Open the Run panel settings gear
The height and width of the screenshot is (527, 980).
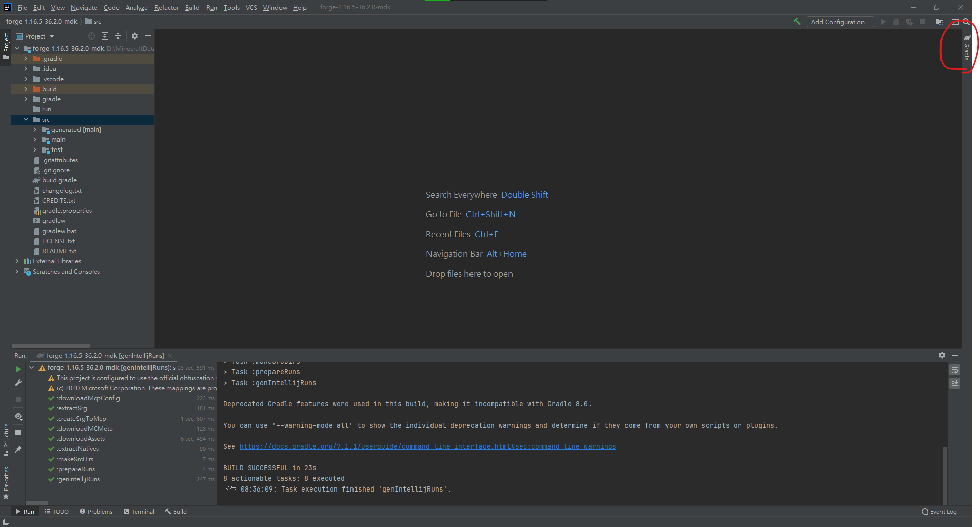[x=942, y=355]
